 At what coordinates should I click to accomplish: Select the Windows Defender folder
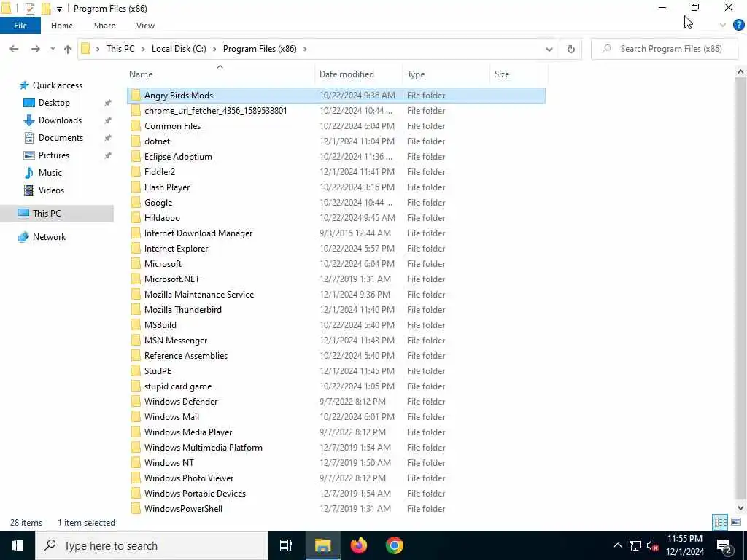(336, 402)
